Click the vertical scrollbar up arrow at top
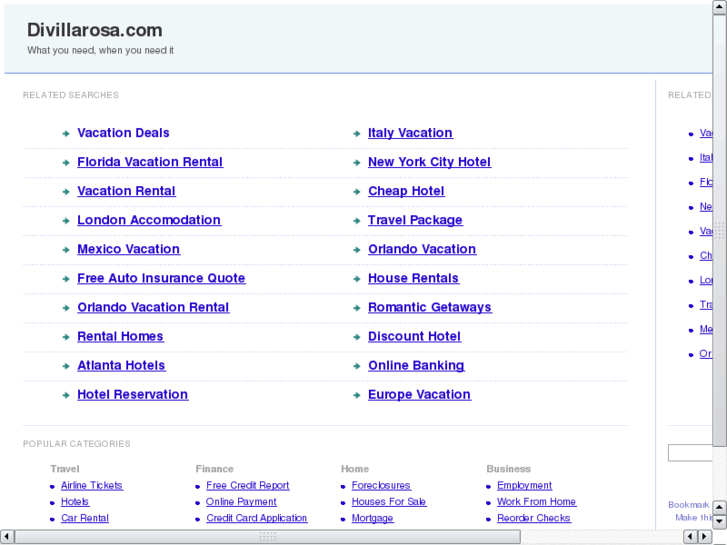 coord(720,7)
